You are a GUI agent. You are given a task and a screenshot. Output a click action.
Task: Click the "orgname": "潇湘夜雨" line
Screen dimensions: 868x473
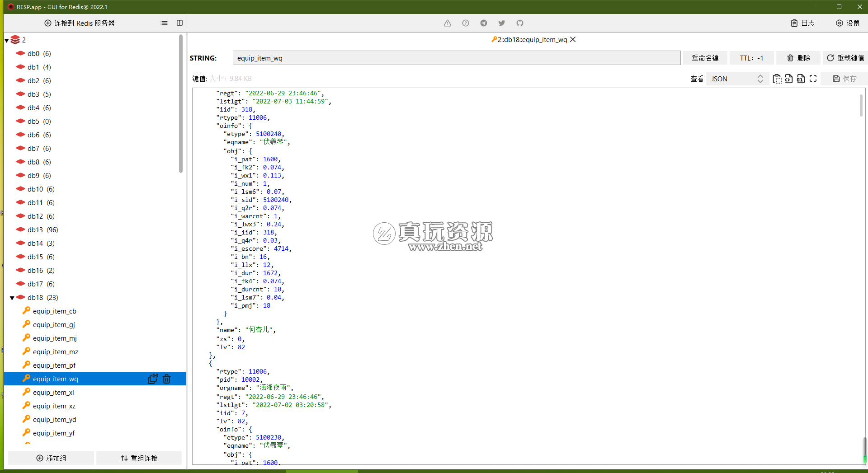point(255,388)
